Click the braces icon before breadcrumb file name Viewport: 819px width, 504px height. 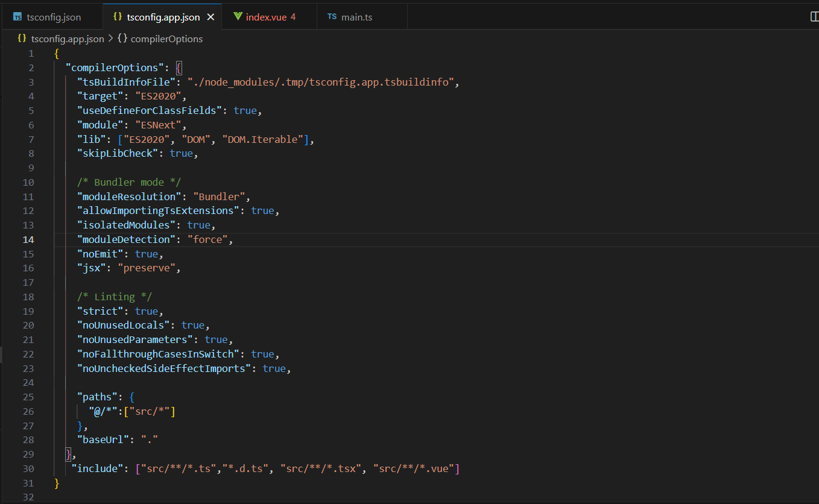coord(22,39)
